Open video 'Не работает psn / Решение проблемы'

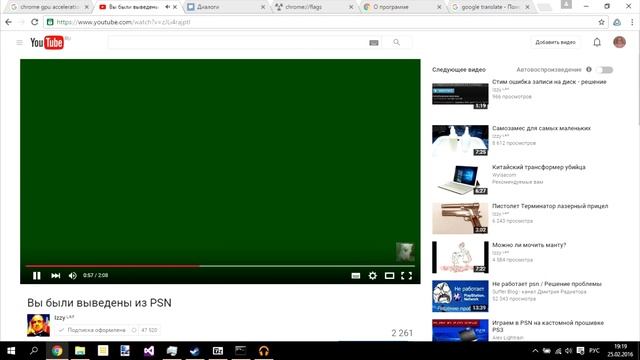tap(547, 284)
